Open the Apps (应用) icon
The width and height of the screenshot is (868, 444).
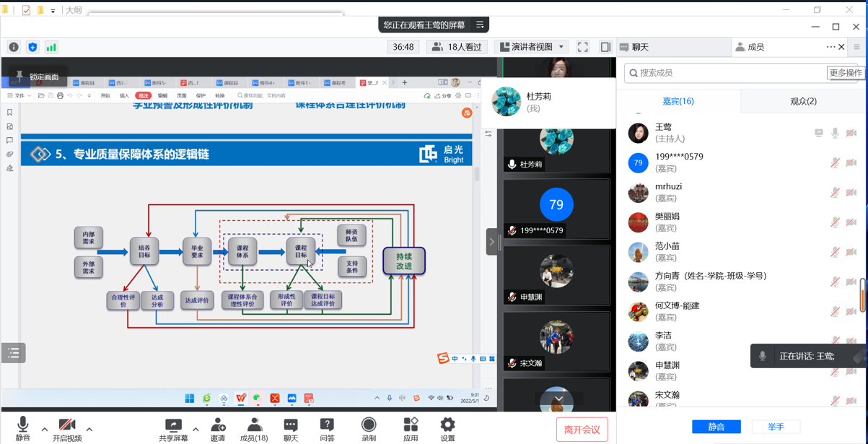[411, 428]
